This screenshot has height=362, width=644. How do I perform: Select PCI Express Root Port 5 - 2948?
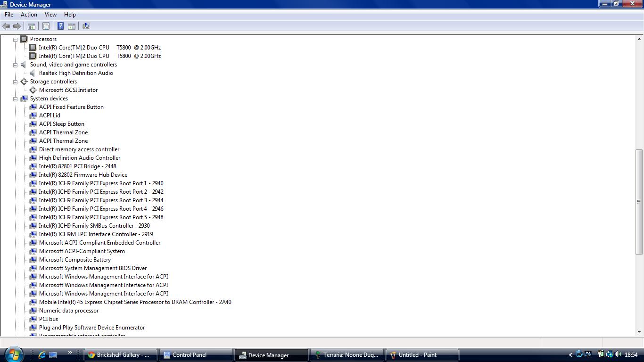point(101,217)
